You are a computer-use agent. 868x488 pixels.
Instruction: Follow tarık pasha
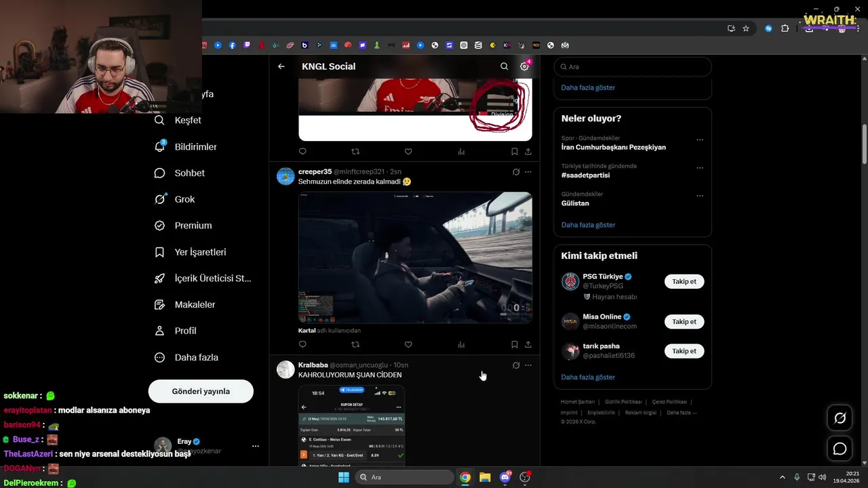(x=684, y=351)
